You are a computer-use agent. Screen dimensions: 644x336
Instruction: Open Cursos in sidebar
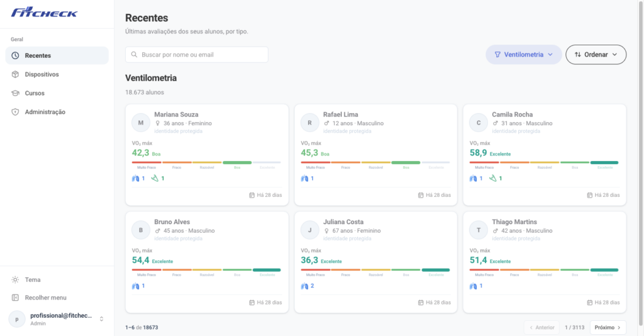pos(57,93)
